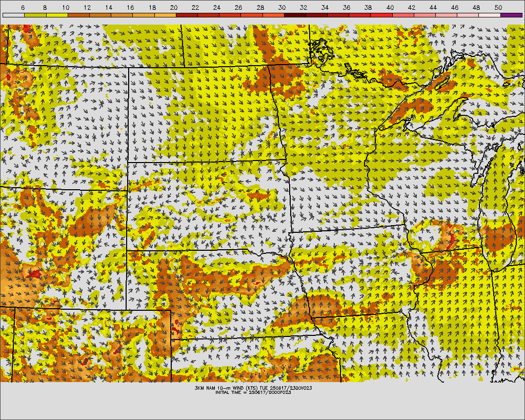525x420 pixels.
Task: Click the legend label "26"
Action: [238, 7]
